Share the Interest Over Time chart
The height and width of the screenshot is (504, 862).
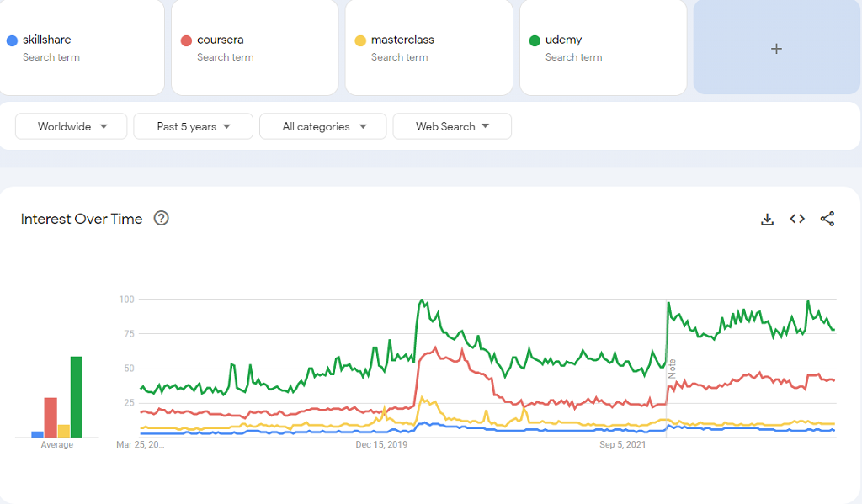(x=827, y=219)
